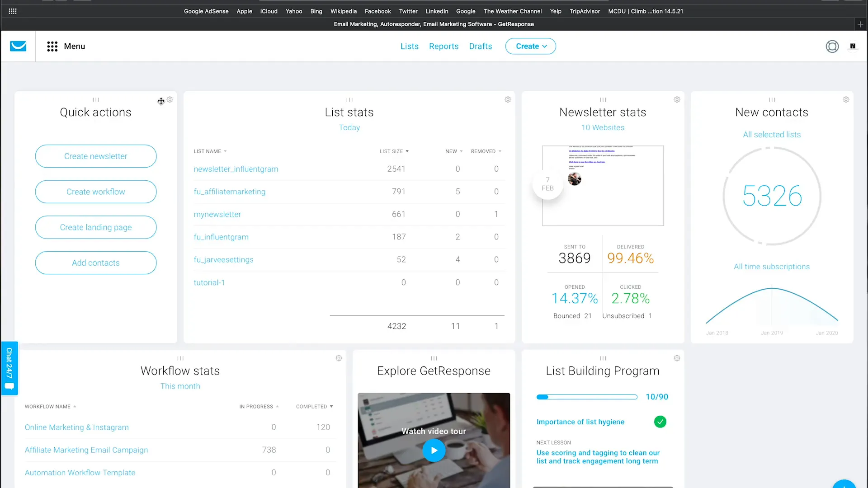The height and width of the screenshot is (488, 868).
Task: Click the settings gear on Workflow stats
Action: [x=339, y=357]
